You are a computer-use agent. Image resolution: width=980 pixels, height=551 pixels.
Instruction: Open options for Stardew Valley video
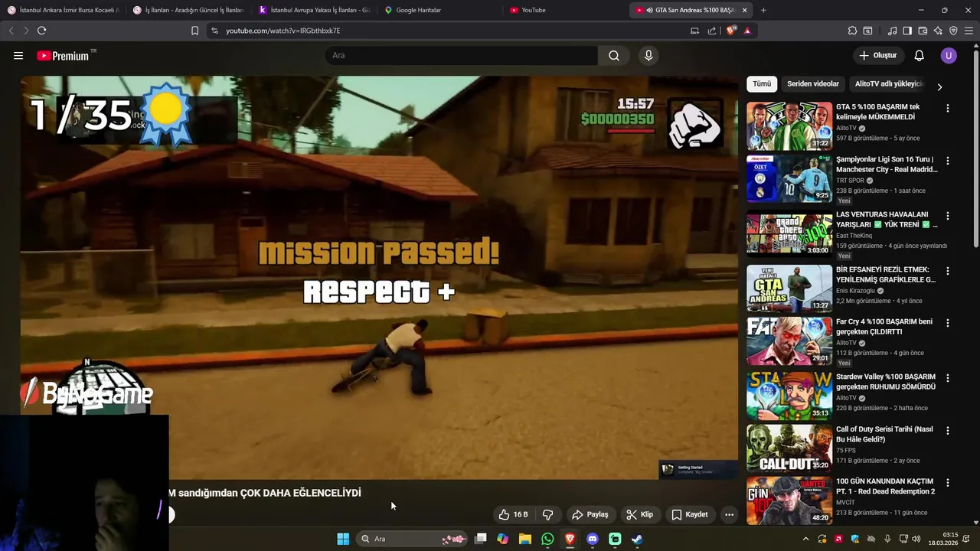[947, 378]
